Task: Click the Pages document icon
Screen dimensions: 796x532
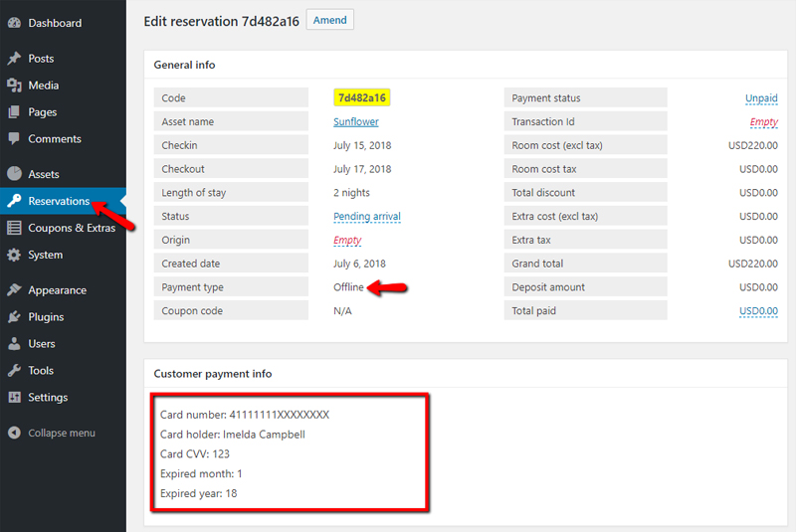Action: click(x=14, y=112)
